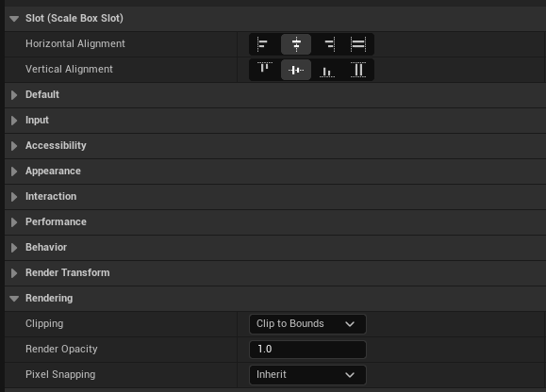This screenshot has height=392, width=546.
Task: Set vertical alignment to center
Action: (x=296, y=70)
